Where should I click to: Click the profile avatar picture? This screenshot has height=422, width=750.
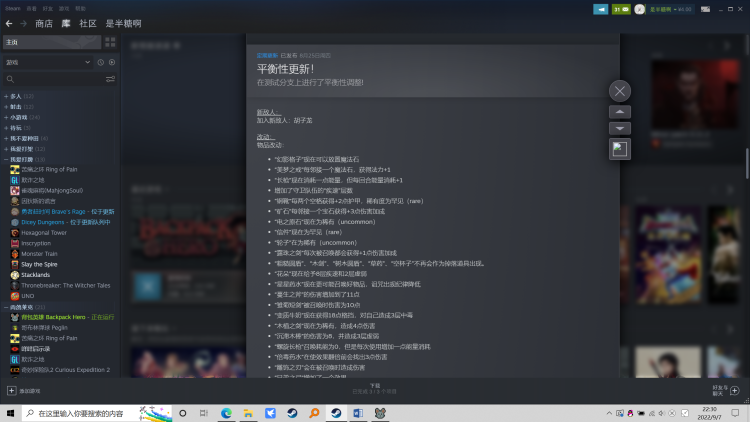pyautogui.click(x=640, y=9)
